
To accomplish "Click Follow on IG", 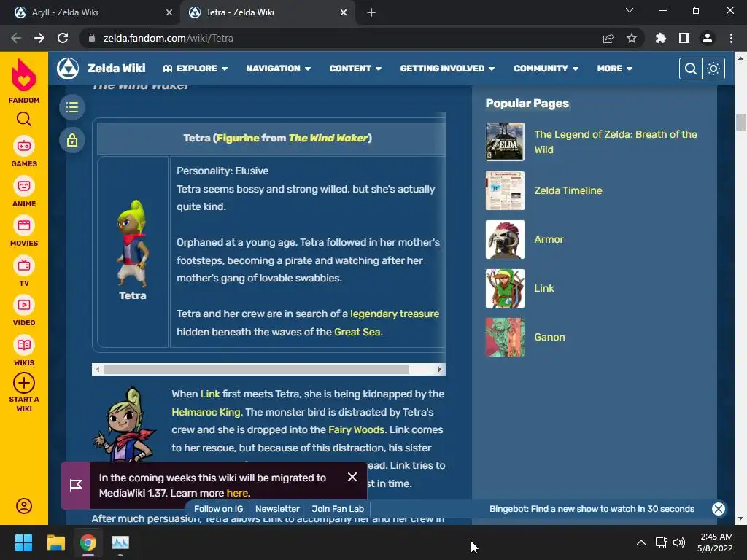I will (x=218, y=509).
